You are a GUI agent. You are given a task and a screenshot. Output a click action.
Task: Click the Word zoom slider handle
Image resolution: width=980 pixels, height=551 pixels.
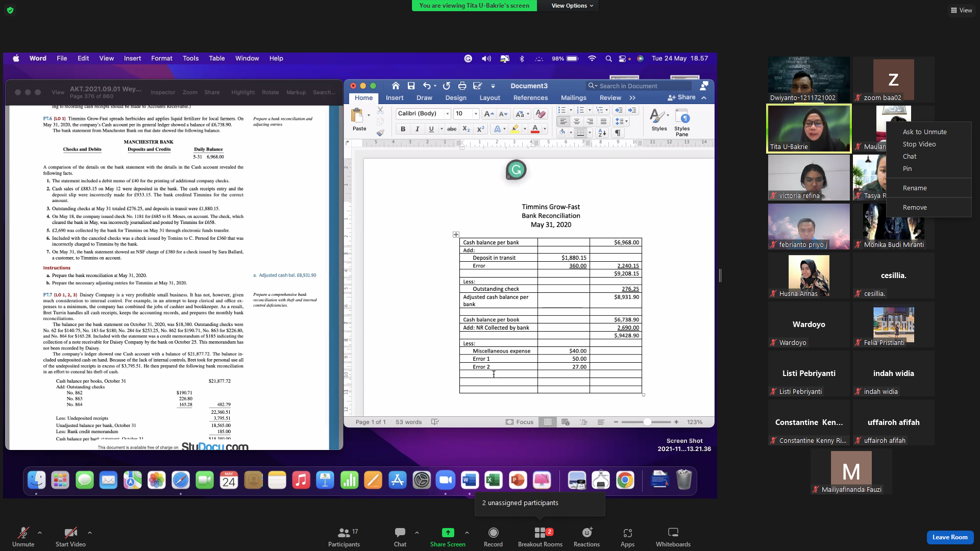(647, 422)
